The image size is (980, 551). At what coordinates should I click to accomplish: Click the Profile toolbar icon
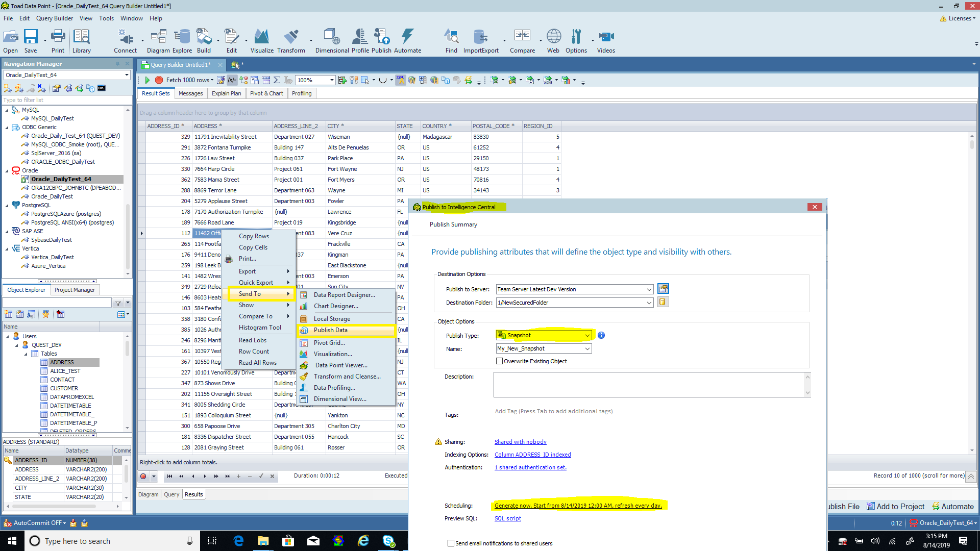pos(360,41)
